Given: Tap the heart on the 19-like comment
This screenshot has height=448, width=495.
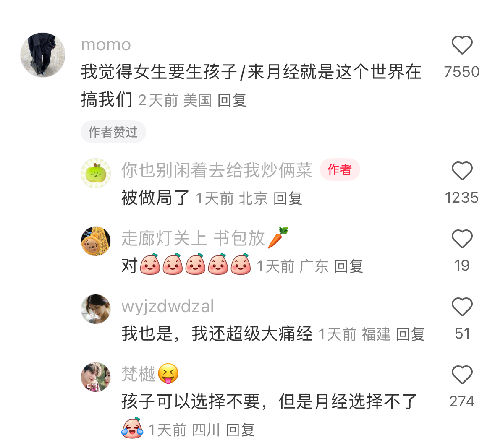Looking at the screenshot, I should point(462,239).
